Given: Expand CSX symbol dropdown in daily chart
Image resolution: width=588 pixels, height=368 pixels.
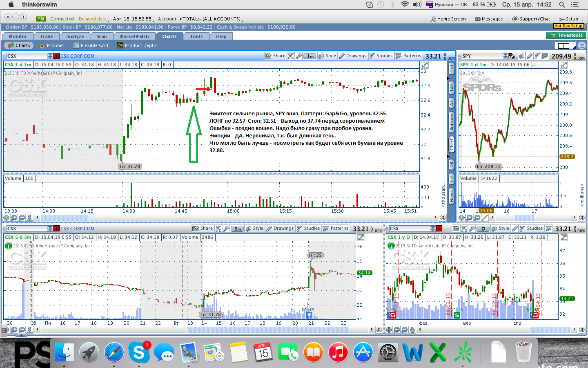Looking at the screenshot, I should tap(433, 229).
